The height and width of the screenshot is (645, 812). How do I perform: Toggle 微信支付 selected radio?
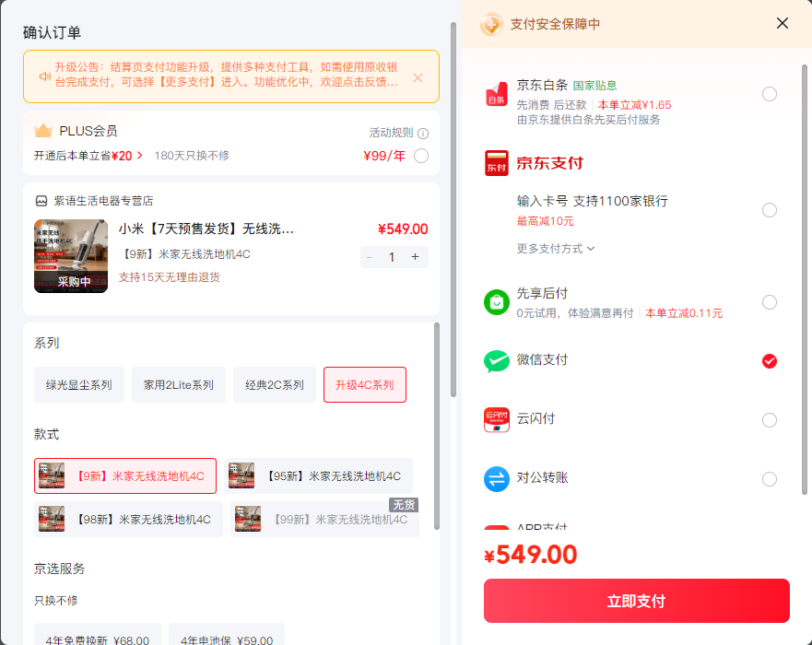769,361
